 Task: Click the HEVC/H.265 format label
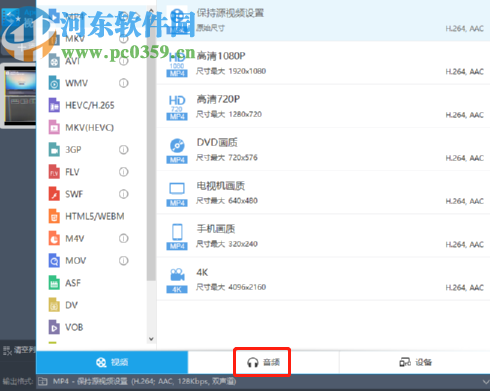[x=90, y=105]
